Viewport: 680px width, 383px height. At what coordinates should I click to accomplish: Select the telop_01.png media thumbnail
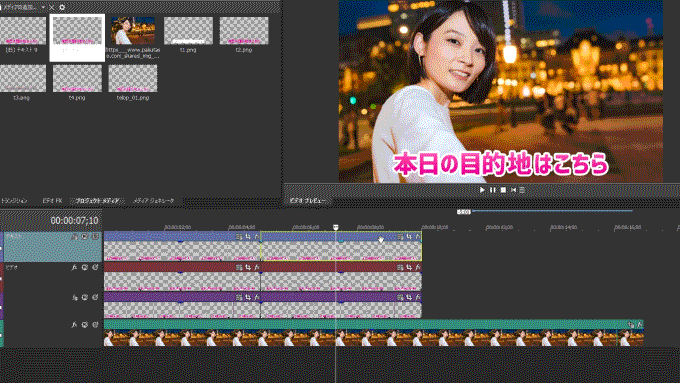[x=133, y=78]
